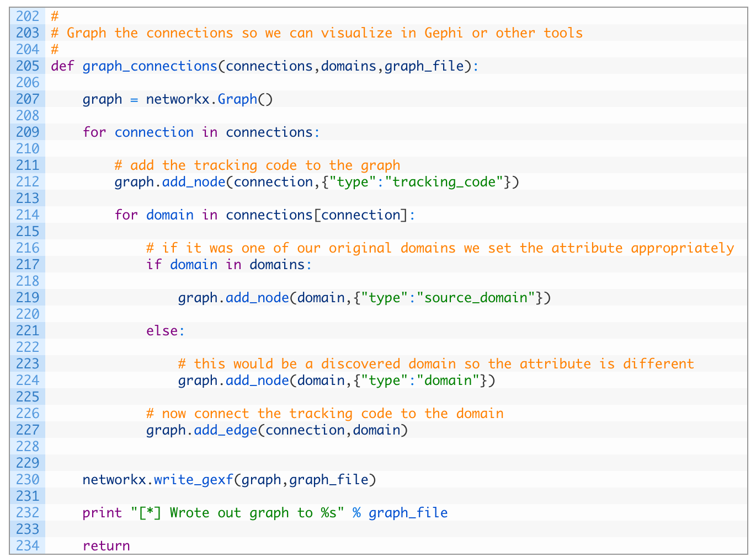Viewport: 756px width, 557px height.
Task: Click line number 202 in gutter
Action: coord(28,17)
